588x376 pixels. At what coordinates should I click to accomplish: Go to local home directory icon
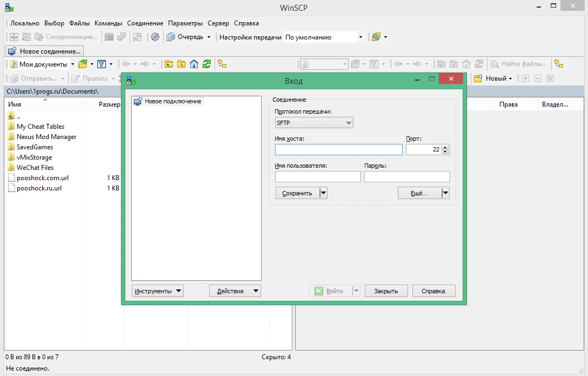click(x=194, y=64)
